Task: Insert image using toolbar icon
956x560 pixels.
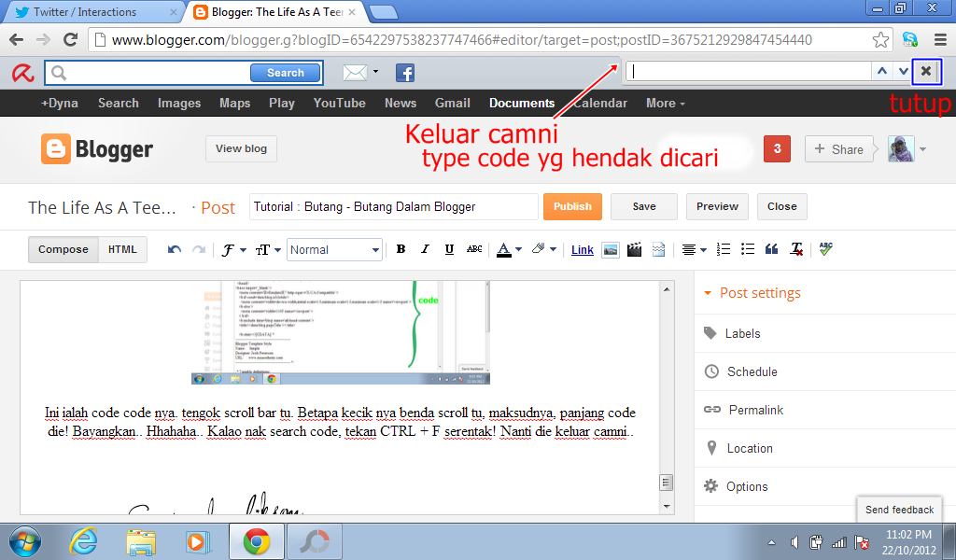Action: 611,249
